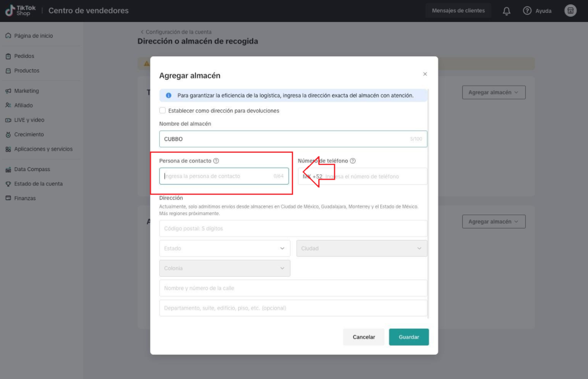Viewport: 588px width, 379px height.
Task: Click the TikTok Shop logo
Action: [x=21, y=11]
